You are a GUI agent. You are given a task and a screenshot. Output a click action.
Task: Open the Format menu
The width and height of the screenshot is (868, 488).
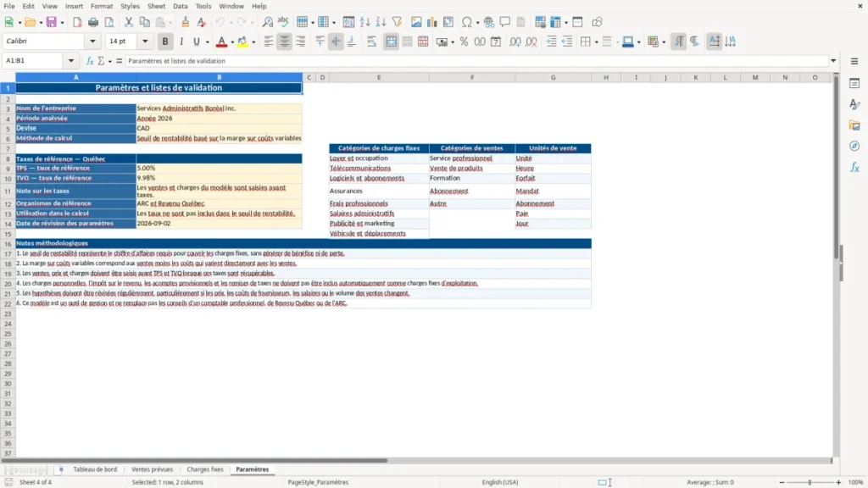tap(102, 6)
